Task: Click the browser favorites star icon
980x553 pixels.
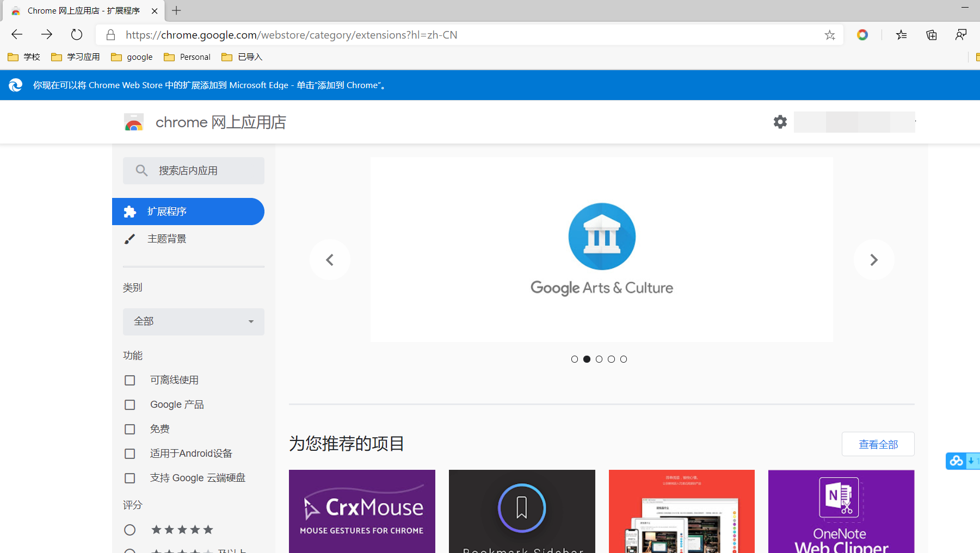Action: coord(830,35)
